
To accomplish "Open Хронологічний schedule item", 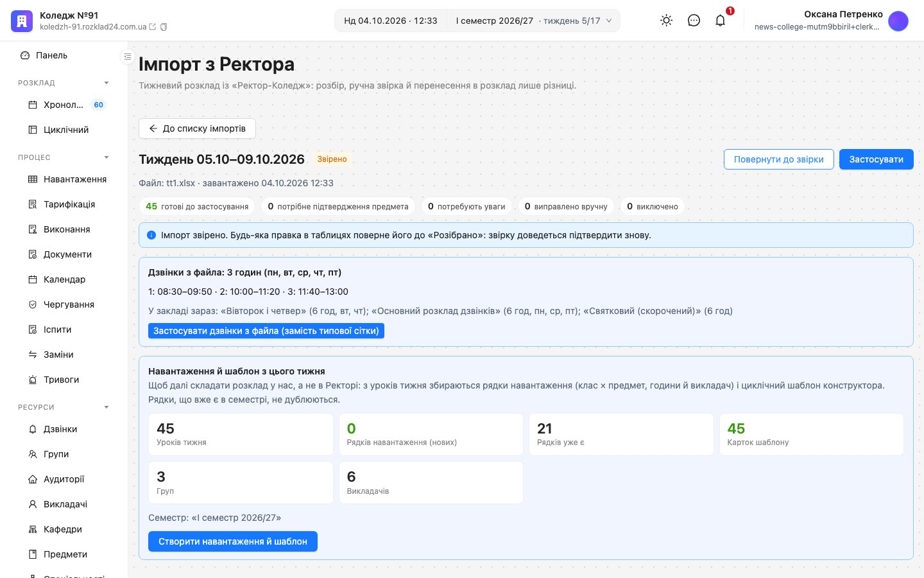I will point(64,105).
